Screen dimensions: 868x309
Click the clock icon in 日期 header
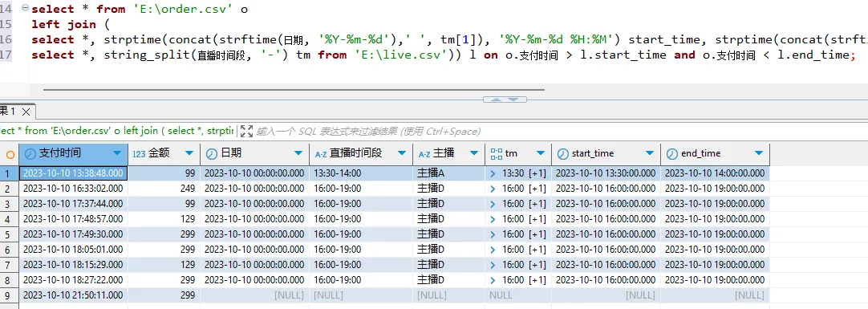pos(212,153)
